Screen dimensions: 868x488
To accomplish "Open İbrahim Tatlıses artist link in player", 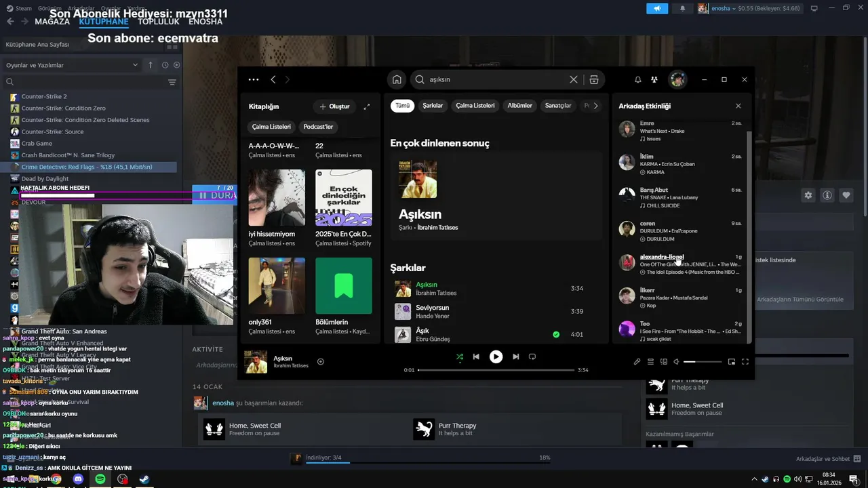I will coord(291,366).
